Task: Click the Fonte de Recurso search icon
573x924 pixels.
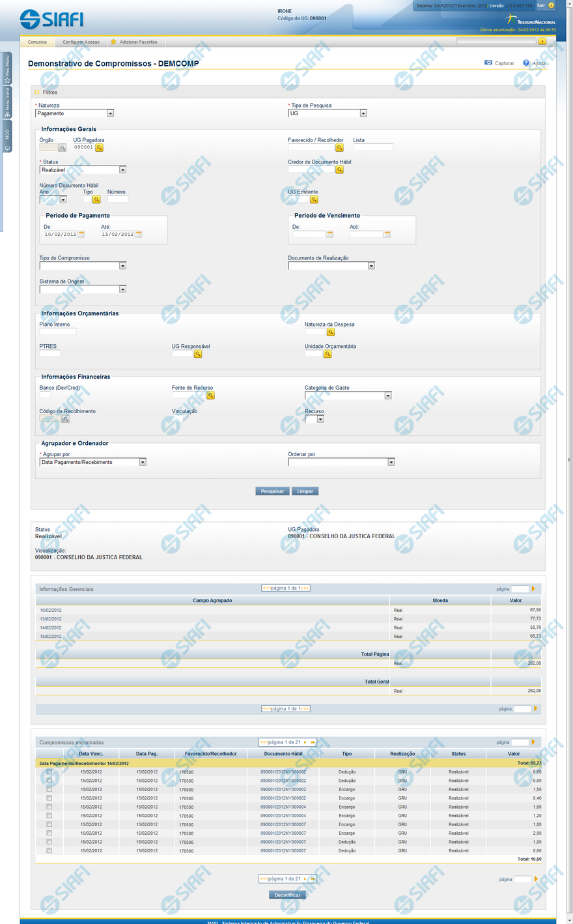Action: (x=210, y=396)
